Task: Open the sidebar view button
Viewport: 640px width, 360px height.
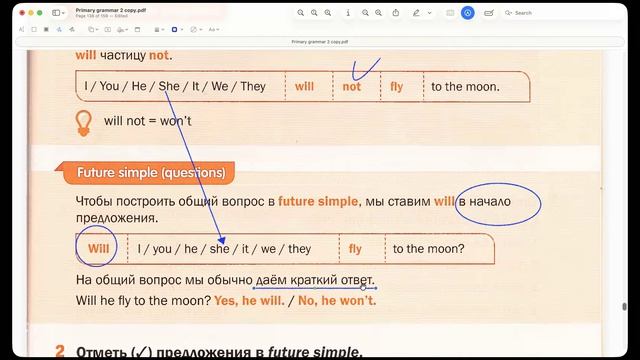Action: (56, 13)
